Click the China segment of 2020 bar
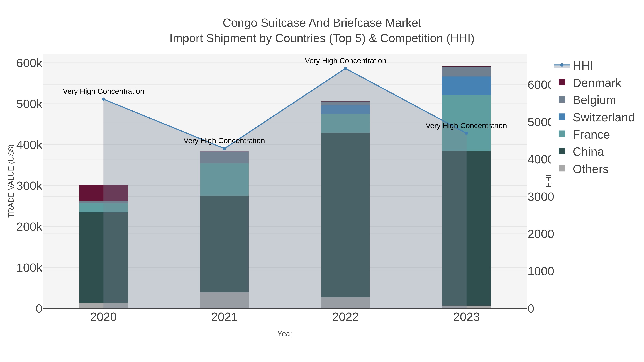Screen dimensions: 644x362 point(104,258)
